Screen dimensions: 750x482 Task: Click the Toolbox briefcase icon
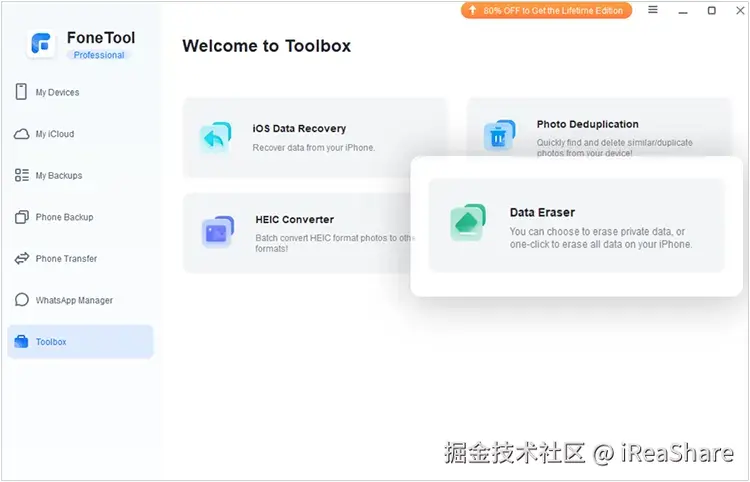(22, 341)
